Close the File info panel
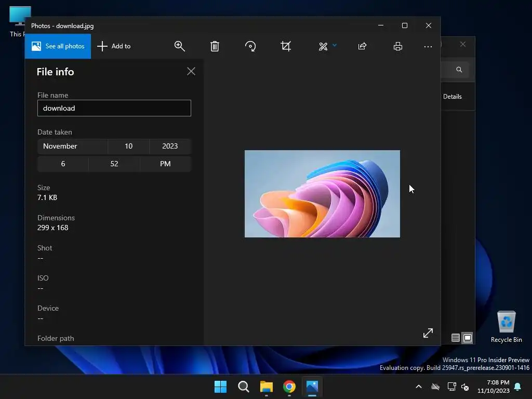Image resolution: width=532 pixels, height=399 pixels. (191, 71)
